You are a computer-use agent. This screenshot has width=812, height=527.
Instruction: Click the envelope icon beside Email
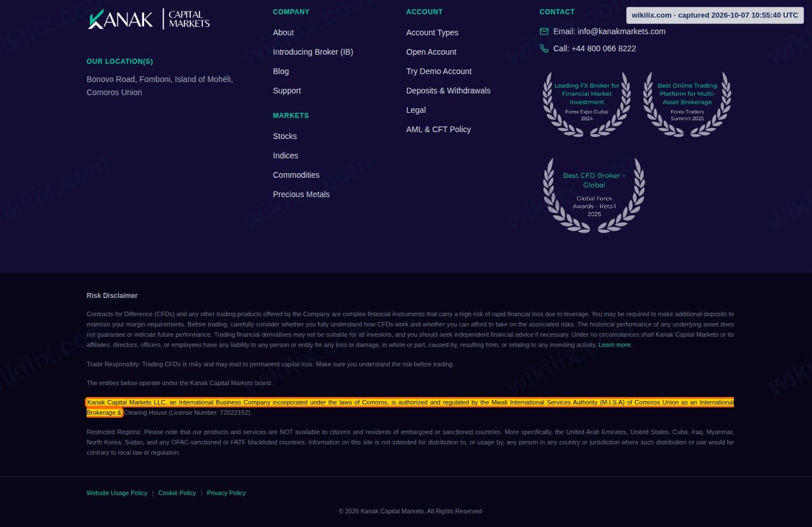click(544, 31)
